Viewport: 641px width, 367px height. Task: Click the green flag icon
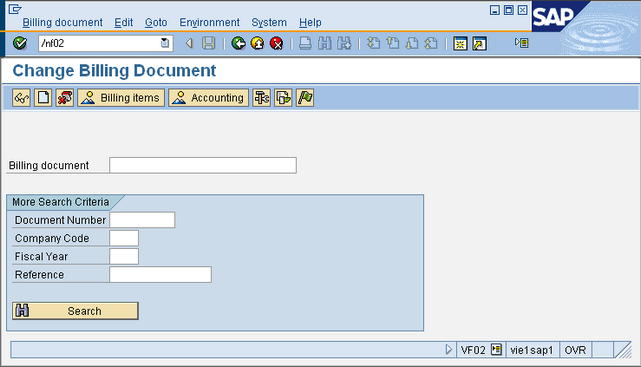click(305, 98)
